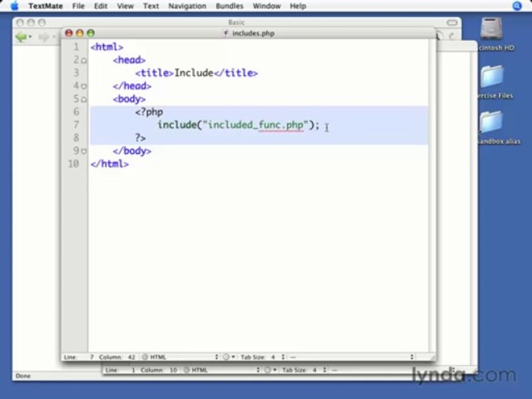Viewport: 532px width, 399px height.
Task: Click the closing ?> tag on line 8
Action: (x=140, y=138)
